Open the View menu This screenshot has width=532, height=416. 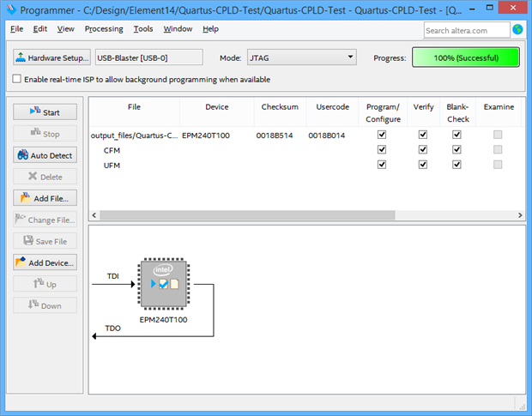click(x=65, y=29)
